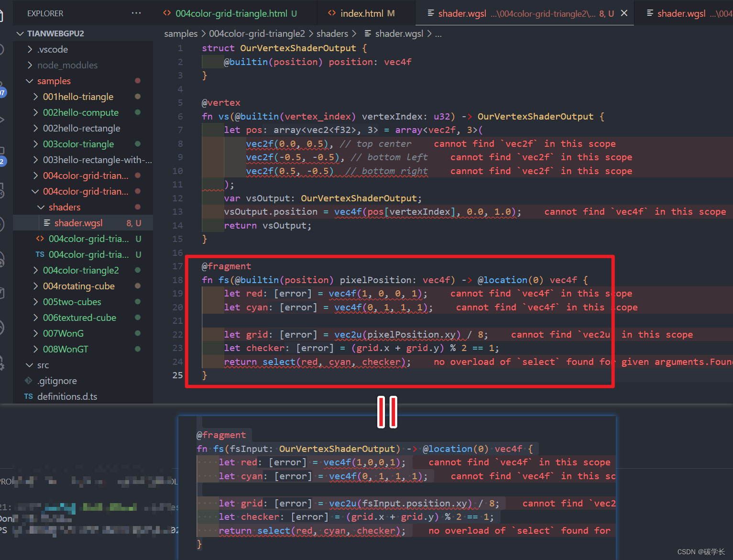This screenshot has width=733, height=560.
Task: Expand the 006textured-cube folder
Action: click(x=83, y=318)
